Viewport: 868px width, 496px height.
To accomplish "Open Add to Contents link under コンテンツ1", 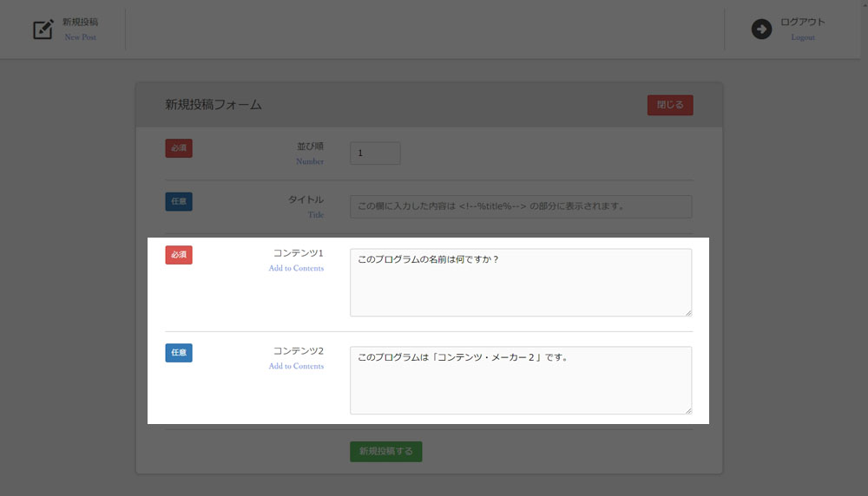I will (296, 269).
